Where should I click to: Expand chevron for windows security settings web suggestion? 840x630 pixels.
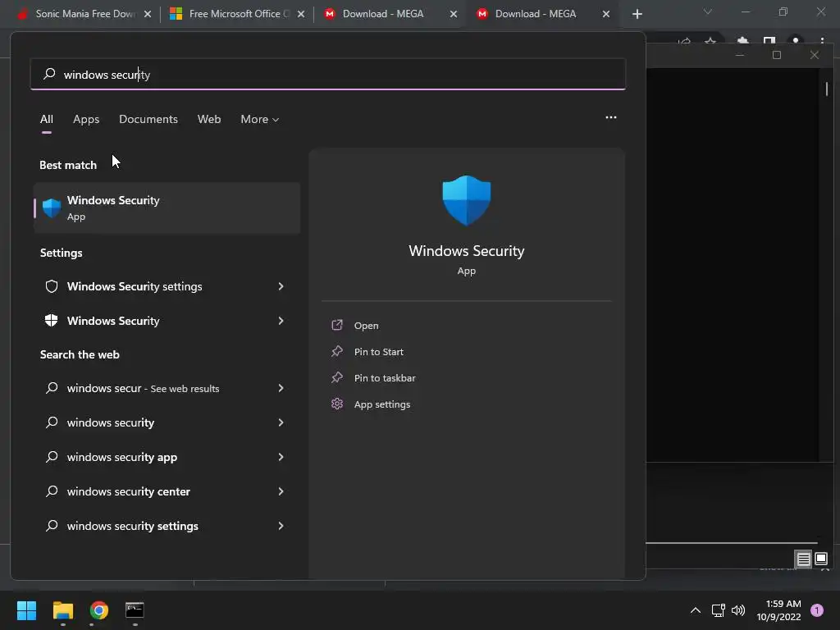pos(281,526)
